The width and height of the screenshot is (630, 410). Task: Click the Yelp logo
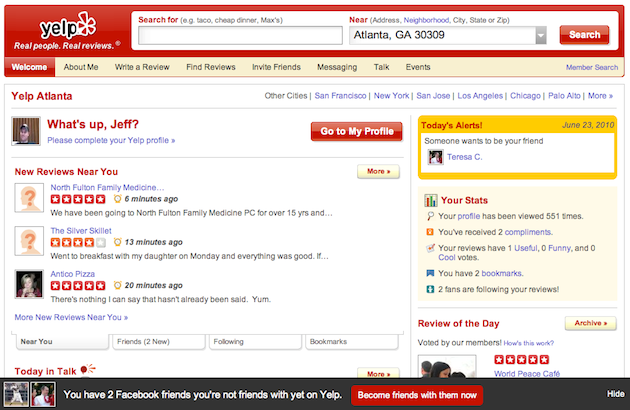(68, 27)
